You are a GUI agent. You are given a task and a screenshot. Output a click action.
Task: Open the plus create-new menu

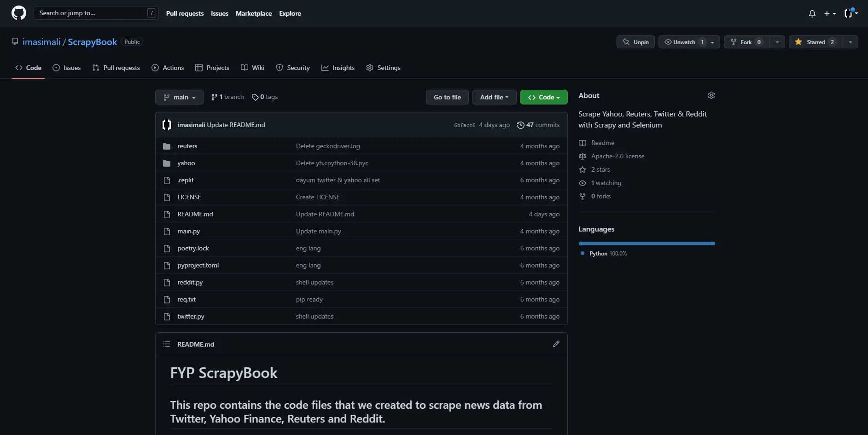[830, 14]
